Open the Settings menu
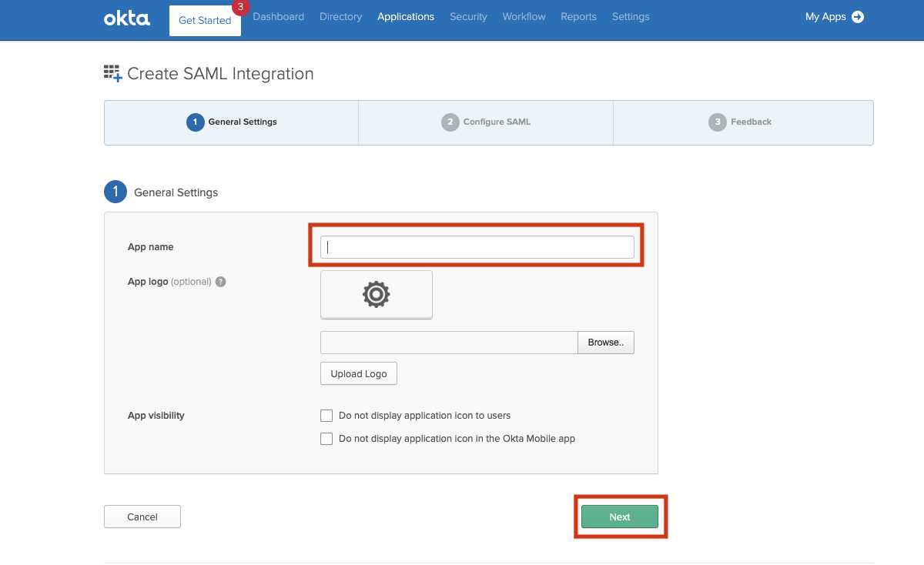This screenshot has height=565, width=924. coord(631,16)
